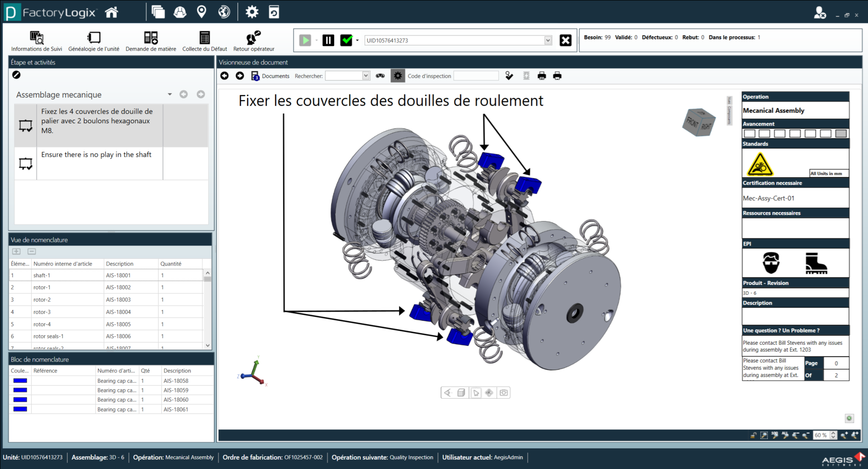Open the Documents list
The height and width of the screenshot is (469, 868).
(271, 76)
